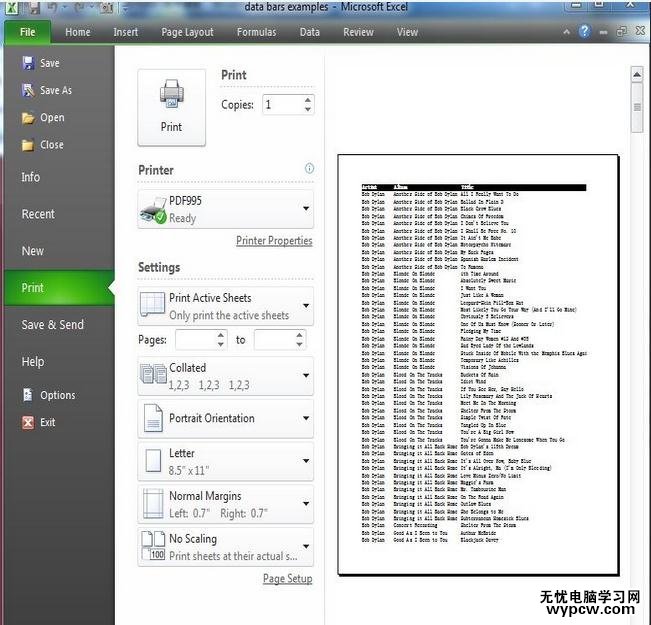
Task: Click the PDF995 printer icon
Action: point(153,210)
